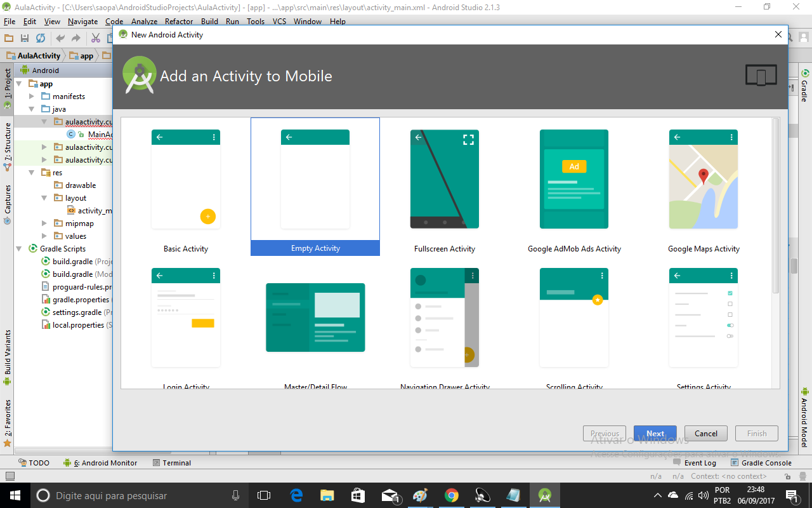Image resolution: width=812 pixels, height=508 pixels.
Task: Open the Code menu
Action: [x=114, y=21]
